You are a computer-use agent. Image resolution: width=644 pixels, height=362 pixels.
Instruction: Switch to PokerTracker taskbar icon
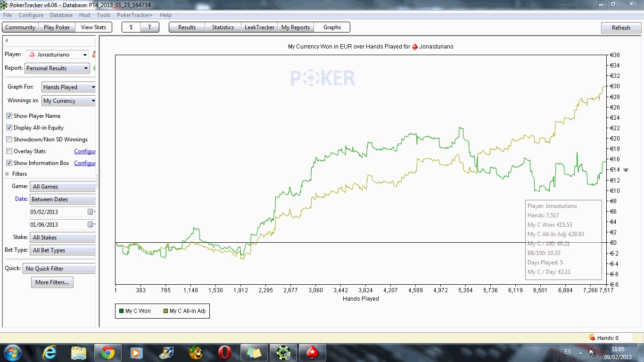(283, 353)
